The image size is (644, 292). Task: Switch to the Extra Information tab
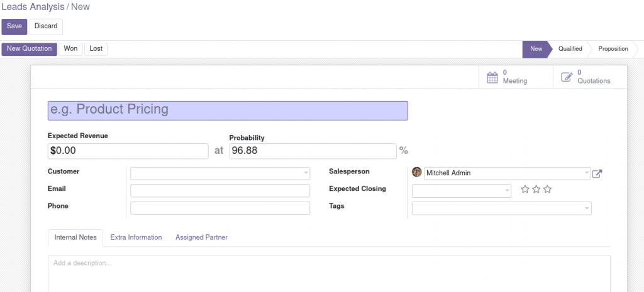pyautogui.click(x=136, y=237)
